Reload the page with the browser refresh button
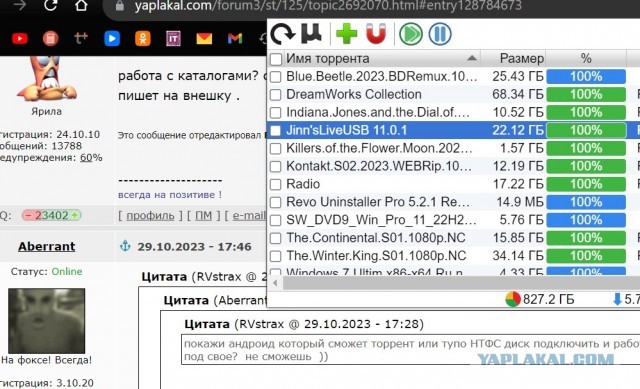The image size is (640, 389). [x=50, y=5]
